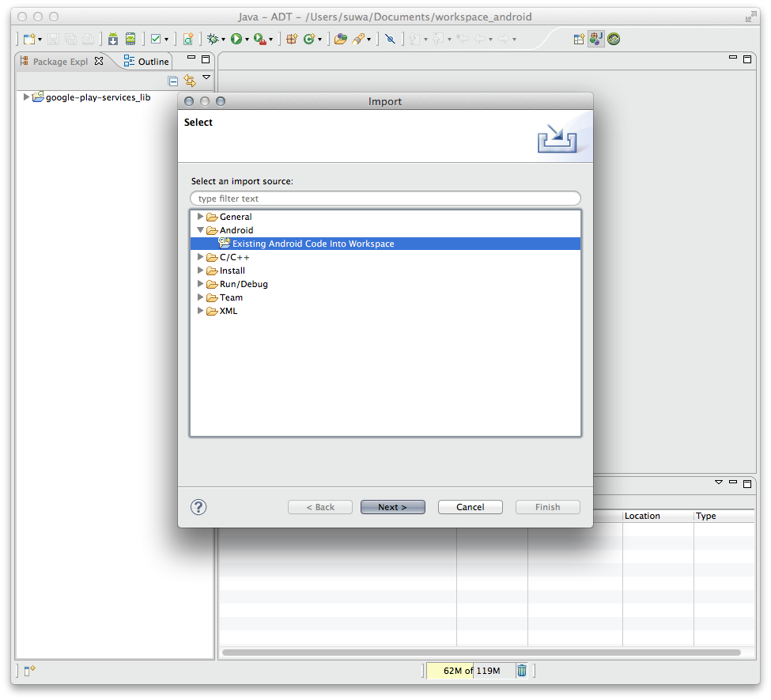Expand the google-play-services_lib project
771x700 pixels.
click(x=26, y=97)
